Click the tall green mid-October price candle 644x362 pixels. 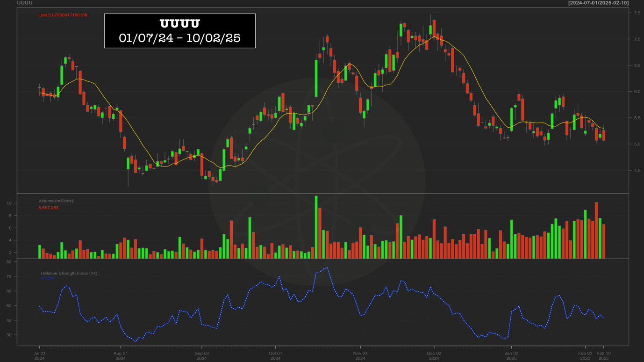[x=316, y=78]
